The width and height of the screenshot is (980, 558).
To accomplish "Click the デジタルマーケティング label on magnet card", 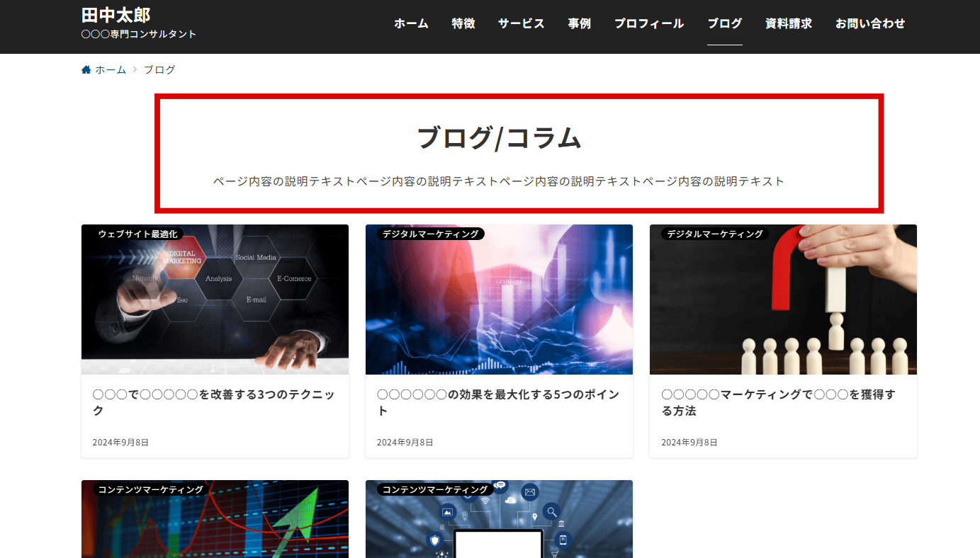I will [x=715, y=234].
